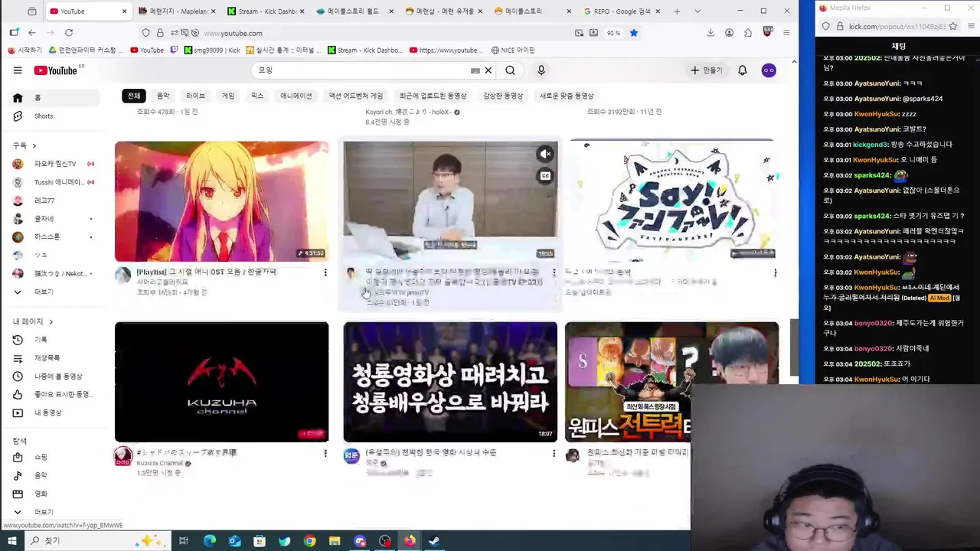
Task: Submit search with the magnifier button
Action: tap(510, 70)
